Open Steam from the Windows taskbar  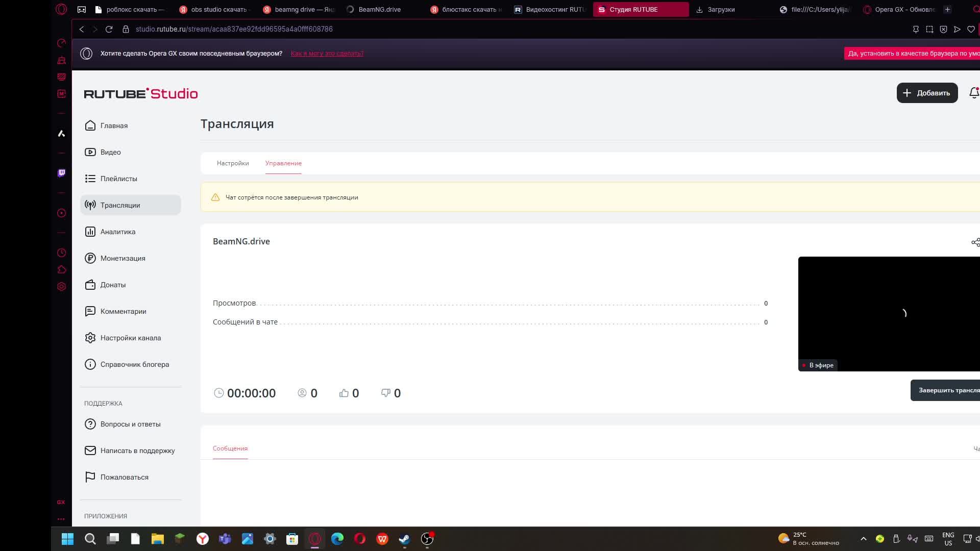click(404, 539)
